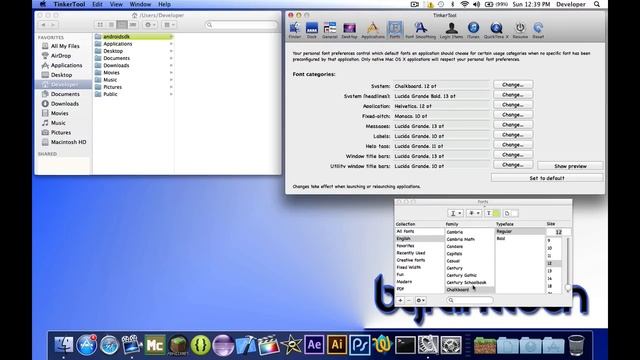Viewport: 640px width, 360px height.
Task: Change the Utility window title bars font
Action: click(513, 165)
